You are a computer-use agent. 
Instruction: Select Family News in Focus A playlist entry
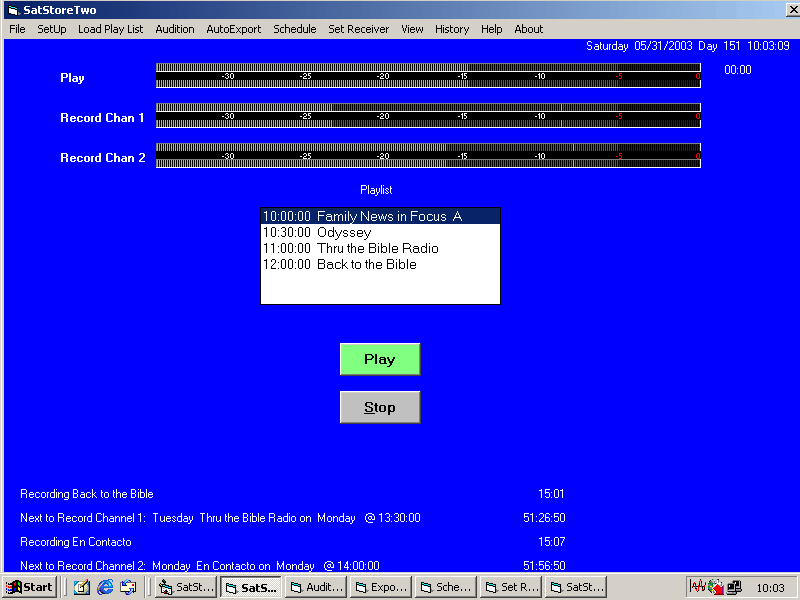pyautogui.click(x=380, y=216)
